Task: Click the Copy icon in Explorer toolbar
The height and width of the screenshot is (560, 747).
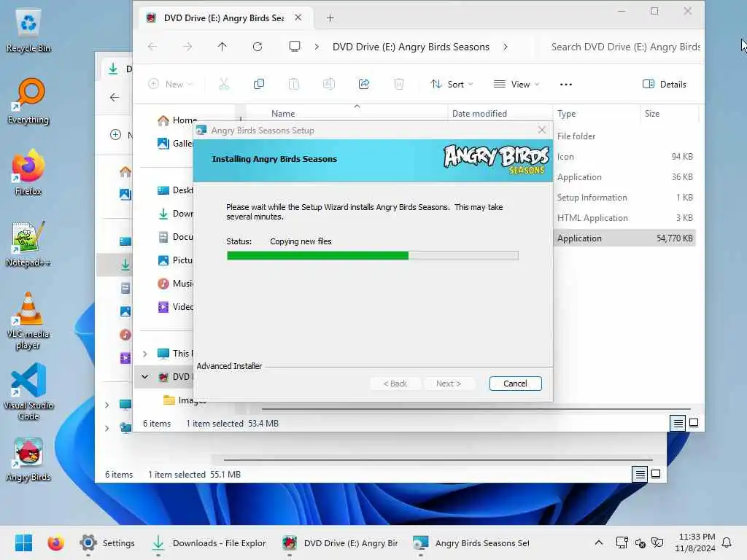Action: click(x=259, y=85)
